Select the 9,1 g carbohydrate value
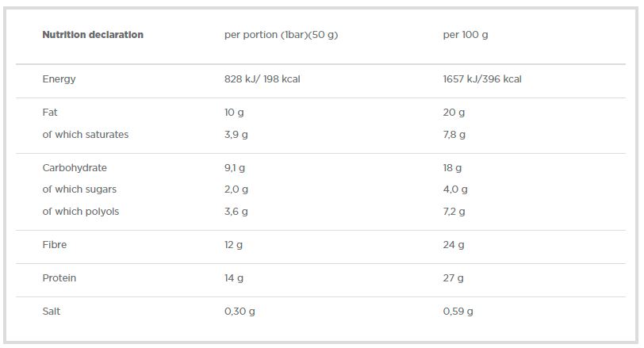Image resolution: width=644 pixels, height=348 pixels. click(235, 168)
